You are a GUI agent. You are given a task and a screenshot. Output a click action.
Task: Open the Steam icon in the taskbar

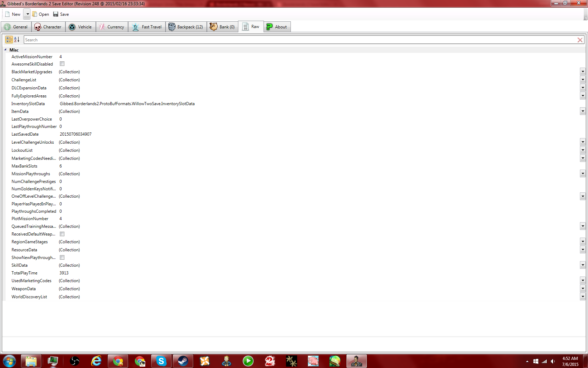pyautogui.click(x=183, y=361)
